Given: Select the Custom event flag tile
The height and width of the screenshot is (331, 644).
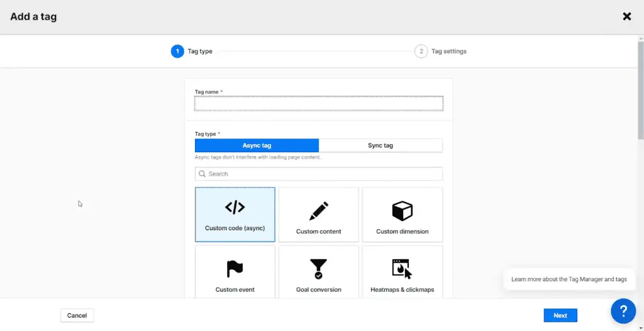Looking at the screenshot, I should click(x=235, y=272).
